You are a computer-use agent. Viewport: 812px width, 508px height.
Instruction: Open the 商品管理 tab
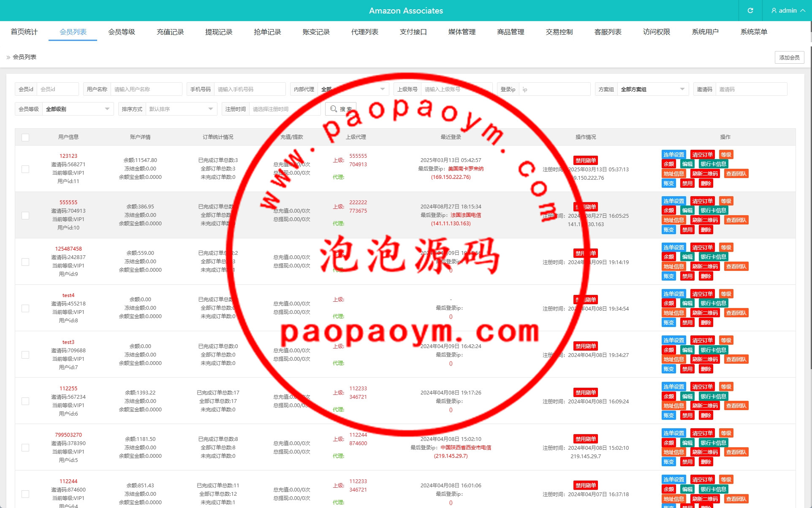point(511,32)
